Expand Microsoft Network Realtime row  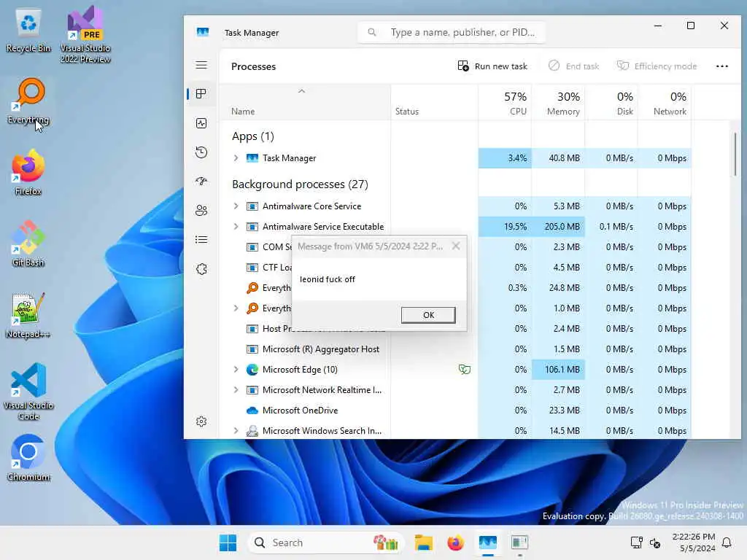tap(236, 389)
